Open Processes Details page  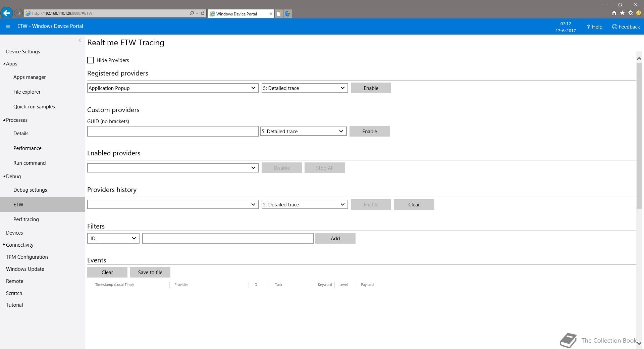tap(21, 133)
